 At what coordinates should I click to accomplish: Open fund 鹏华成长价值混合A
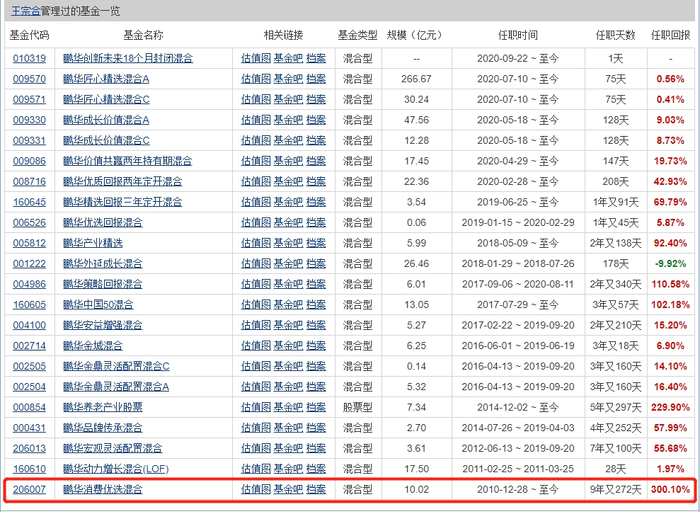click(106, 120)
